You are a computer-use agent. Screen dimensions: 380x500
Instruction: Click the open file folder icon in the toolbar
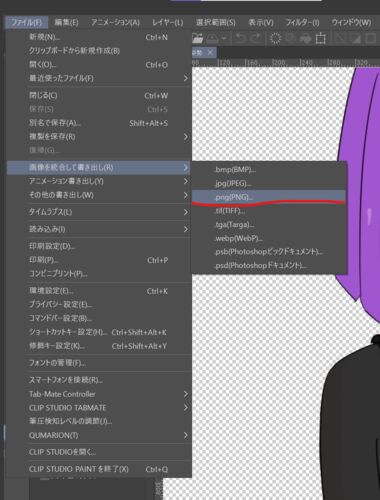coord(197,38)
